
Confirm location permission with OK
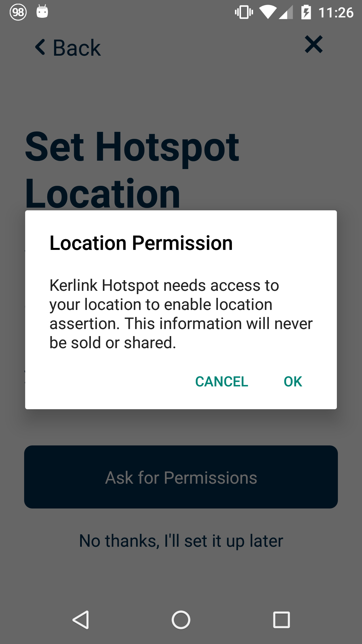(293, 381)
